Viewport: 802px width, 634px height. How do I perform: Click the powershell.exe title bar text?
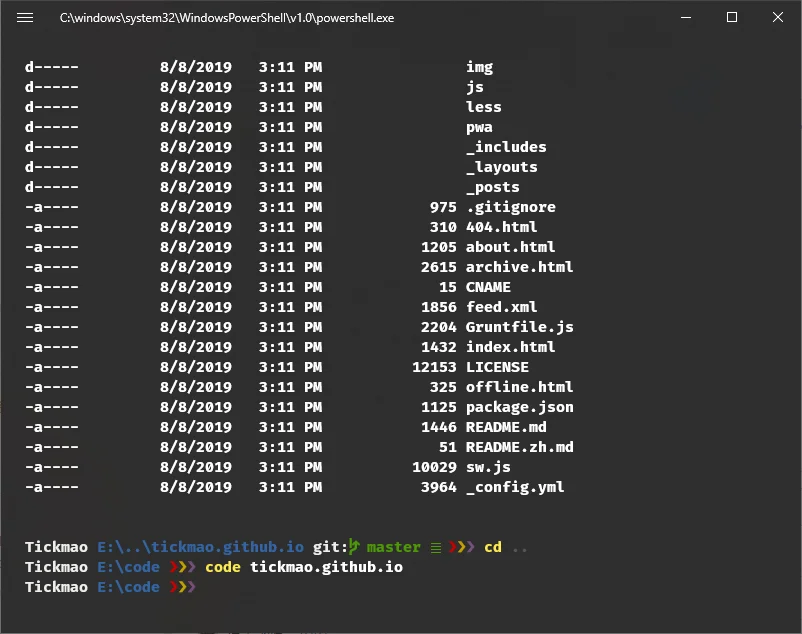point(226,17)
